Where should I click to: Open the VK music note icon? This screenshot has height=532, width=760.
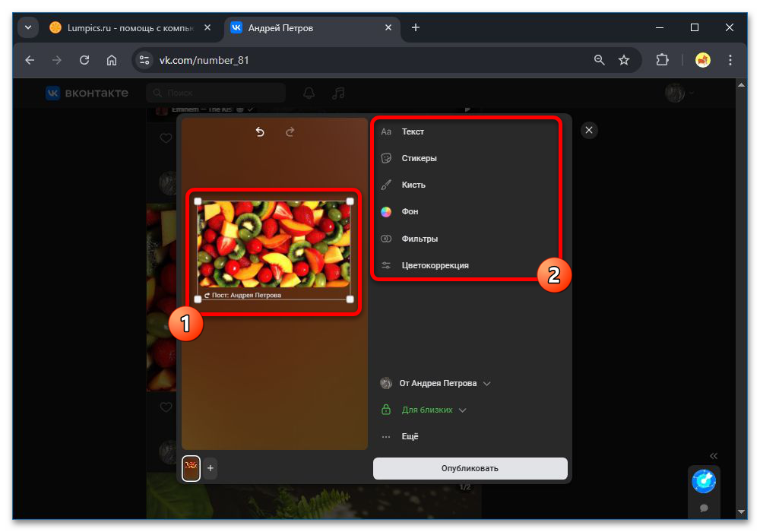[x=338, y=93]
